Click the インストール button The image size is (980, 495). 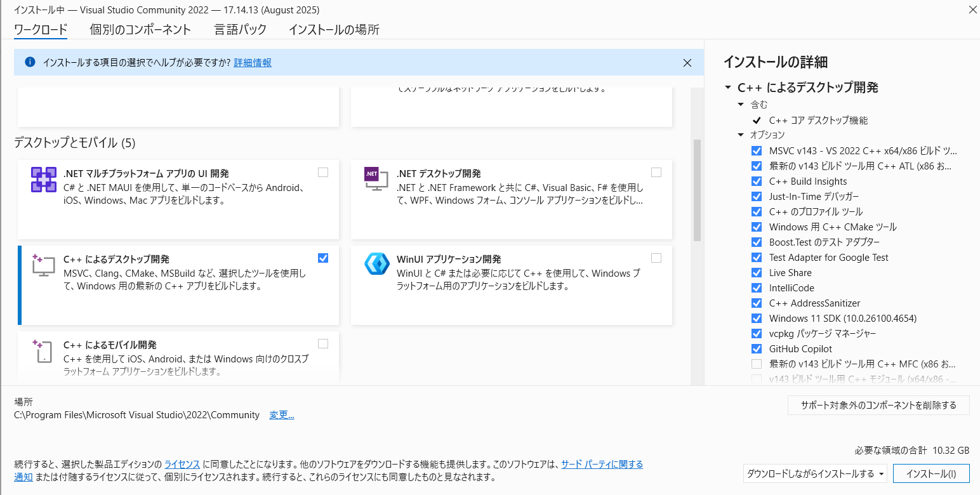click(930, 473)
